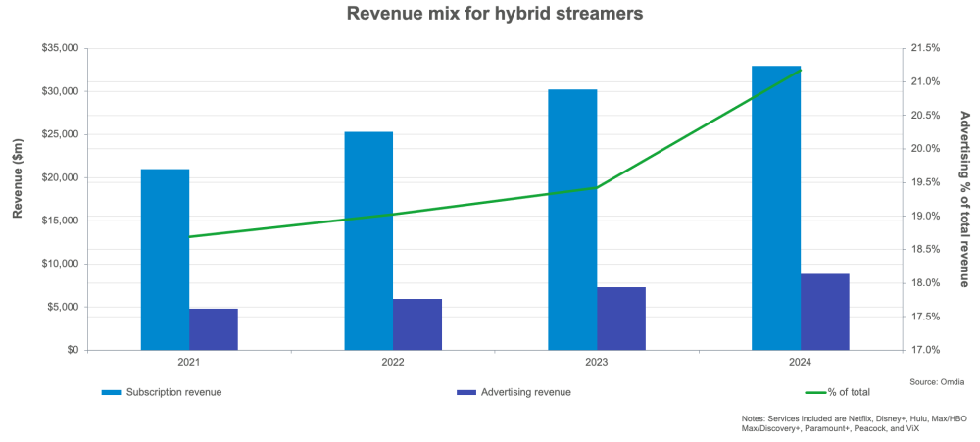Click the $30,000 left axis value
Image resolution: width=980 pixels, height=442 pixels.
(60, 91)
